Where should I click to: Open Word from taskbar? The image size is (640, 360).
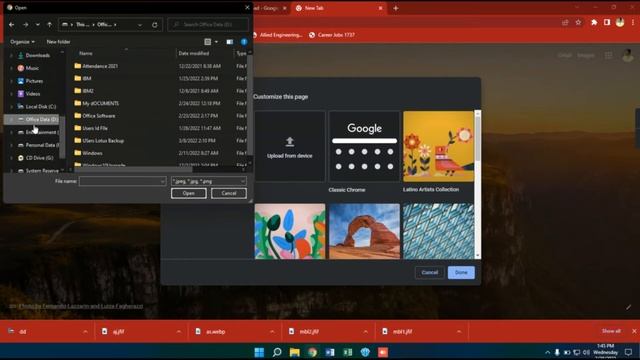330,352
